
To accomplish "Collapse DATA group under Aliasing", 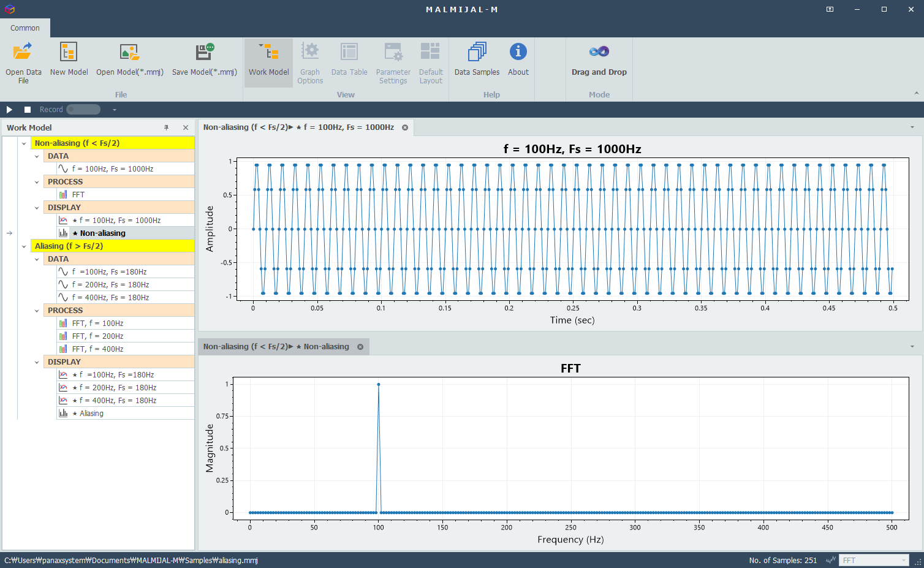I will (x=37, y=259).
